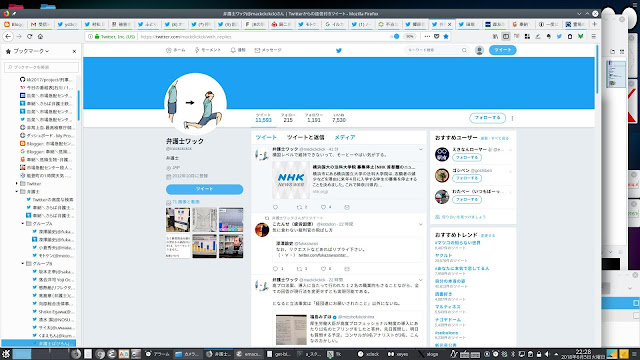Click the ツイート button under profile info
Screen dimensions: 640x360
(x=204, y=189)
